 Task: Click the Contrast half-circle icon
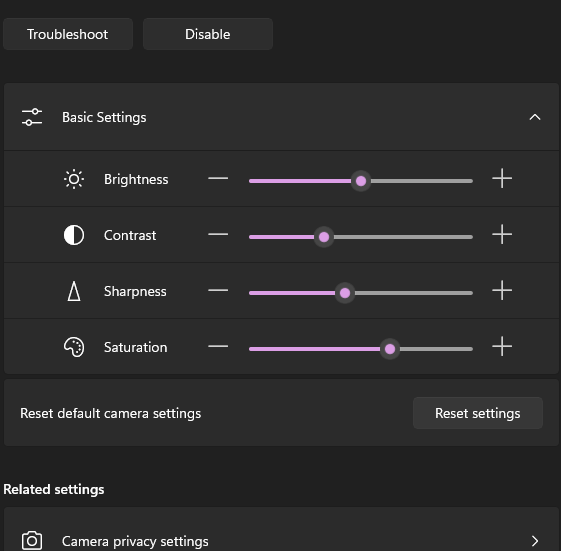pyautogui.click(x=74, y=235)
